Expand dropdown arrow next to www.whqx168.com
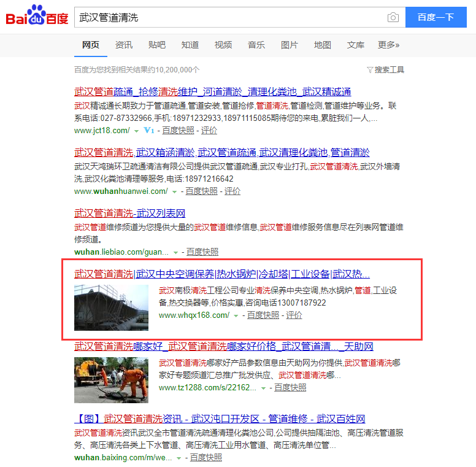 [236, 316]
